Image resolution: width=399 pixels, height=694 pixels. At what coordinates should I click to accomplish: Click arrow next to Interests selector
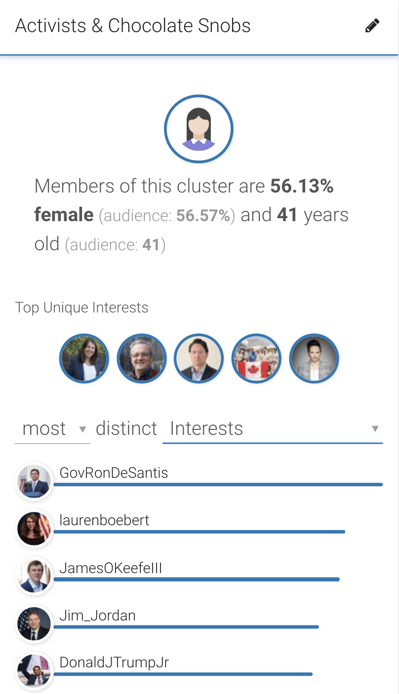(375, 428)
